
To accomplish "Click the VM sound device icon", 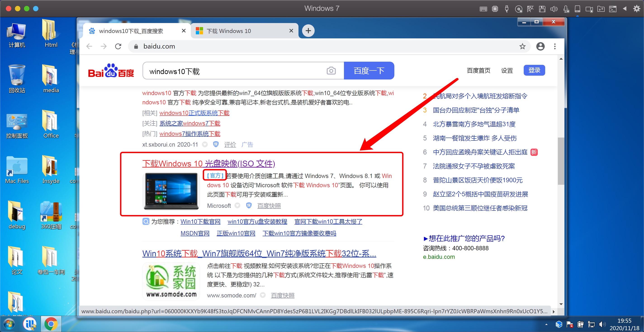I will pos(554,9).
